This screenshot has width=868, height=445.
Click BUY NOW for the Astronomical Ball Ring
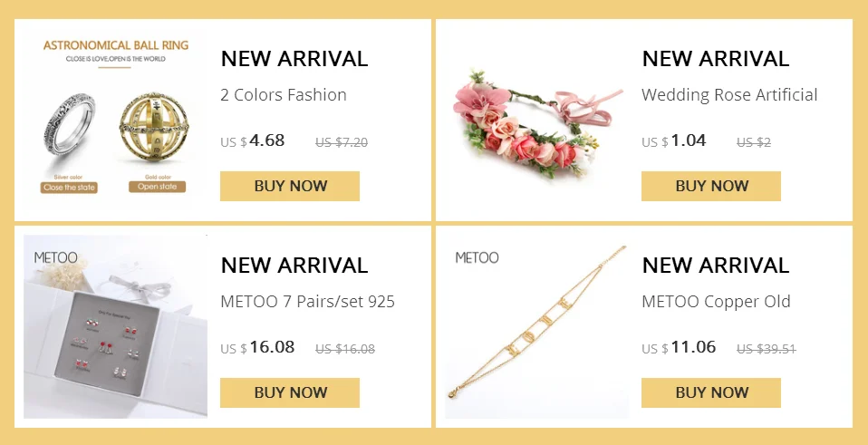[290, 186]
